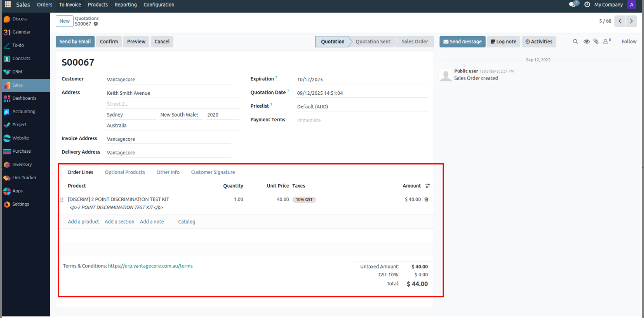
Task: Click the attachments paperclip icon
Action: coord(596,42)
